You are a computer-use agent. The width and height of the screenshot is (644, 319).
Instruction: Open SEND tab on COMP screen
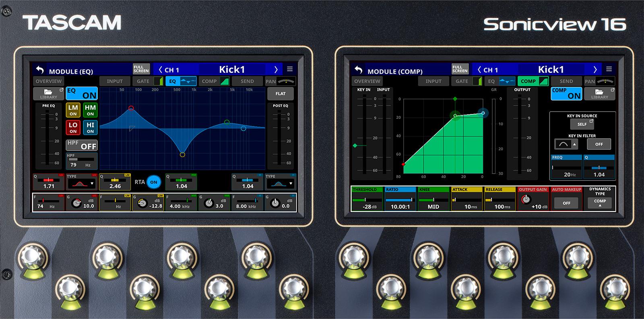tap(566, 81)
